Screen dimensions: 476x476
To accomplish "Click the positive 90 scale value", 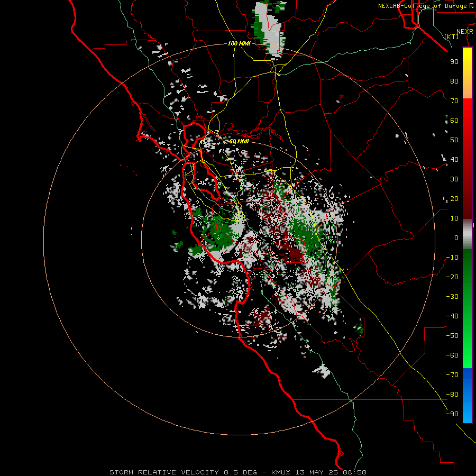I will (454, 62).
